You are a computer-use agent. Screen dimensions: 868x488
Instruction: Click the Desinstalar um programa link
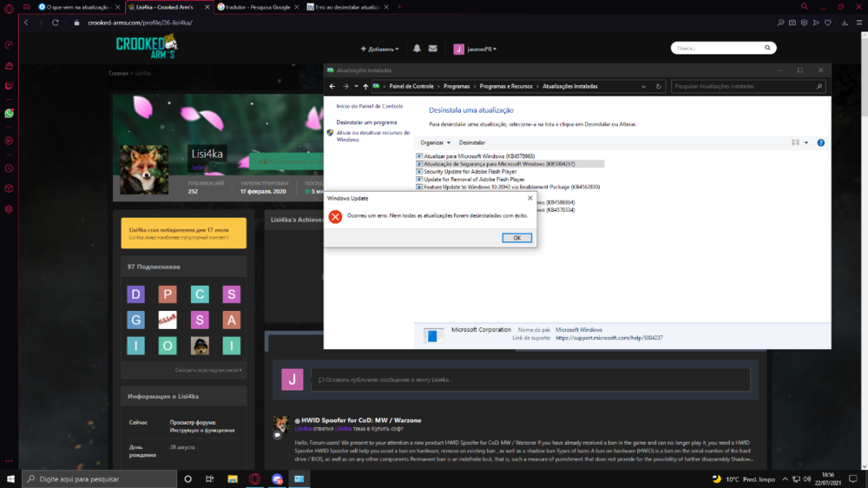pyautogui.click(x=366, y=122)
